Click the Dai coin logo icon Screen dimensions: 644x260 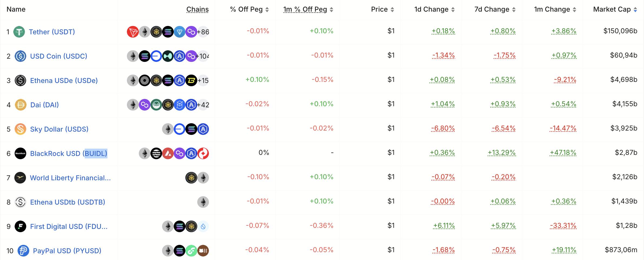tap(21, 105)
